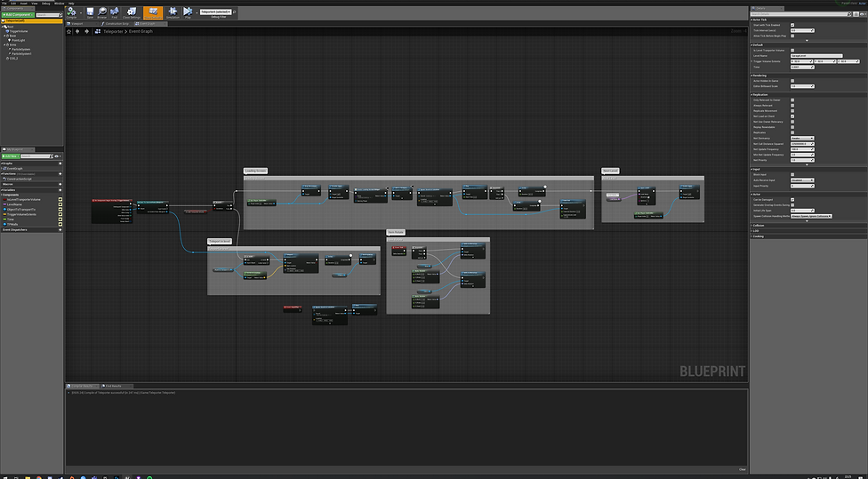Toggle Start with Tick Enabled checkbox
868x479 pixels.
(x=792, y=25)
